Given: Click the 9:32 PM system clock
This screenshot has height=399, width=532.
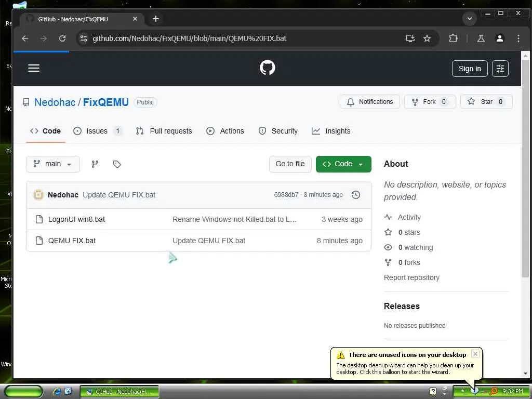Looking at the screenshot, I should tap(513, 392).
